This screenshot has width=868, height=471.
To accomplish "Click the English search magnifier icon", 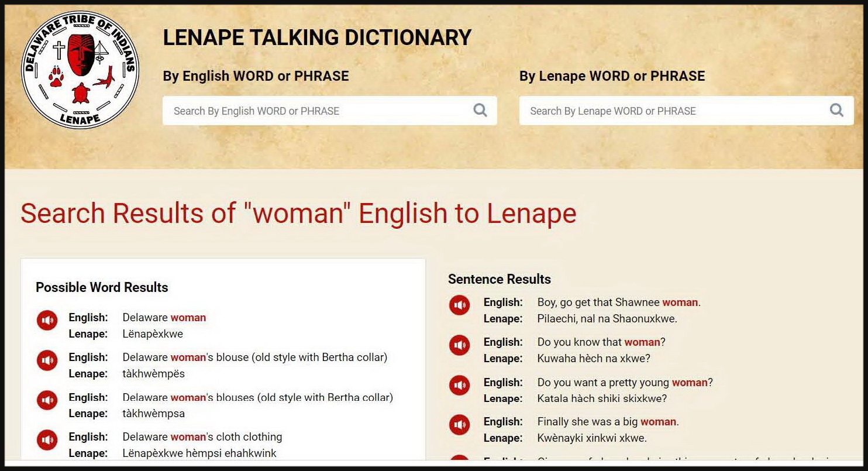I will [480, 110].
